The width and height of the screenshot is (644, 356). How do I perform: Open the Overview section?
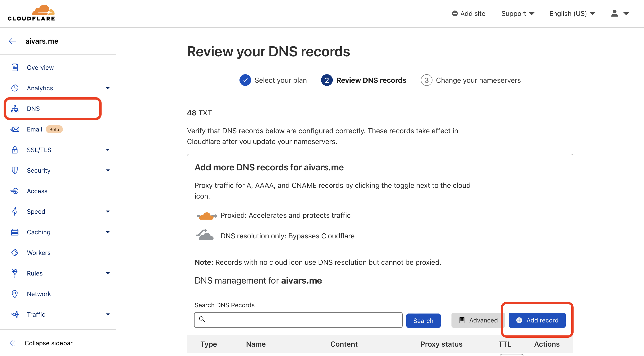[x=40, y=68]
